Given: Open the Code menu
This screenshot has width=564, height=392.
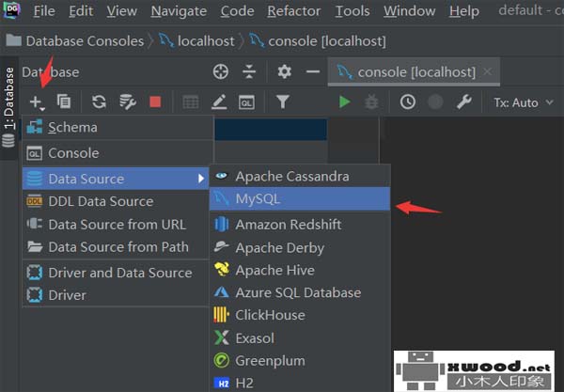Looking at the screenshot, I should (238, 10).
